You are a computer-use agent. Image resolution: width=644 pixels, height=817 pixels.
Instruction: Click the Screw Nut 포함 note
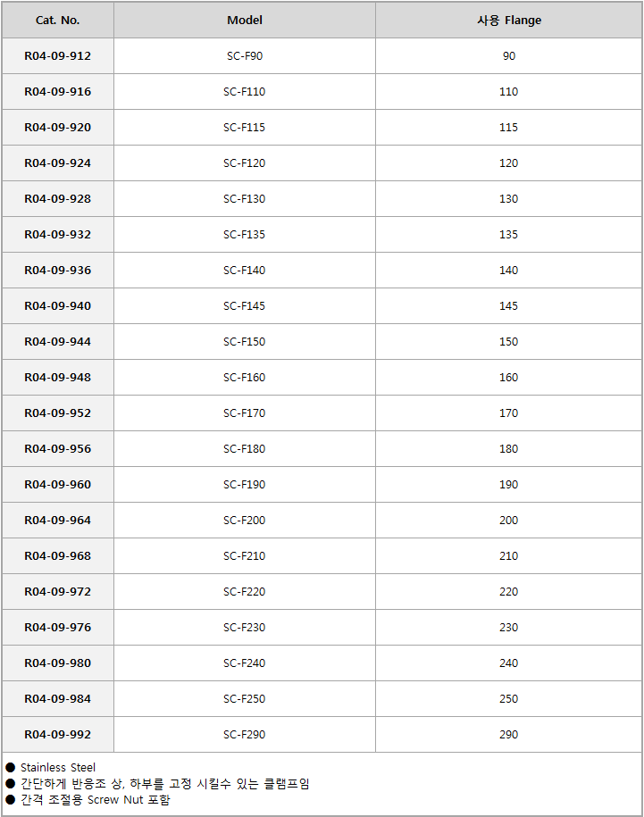point(96,800)
